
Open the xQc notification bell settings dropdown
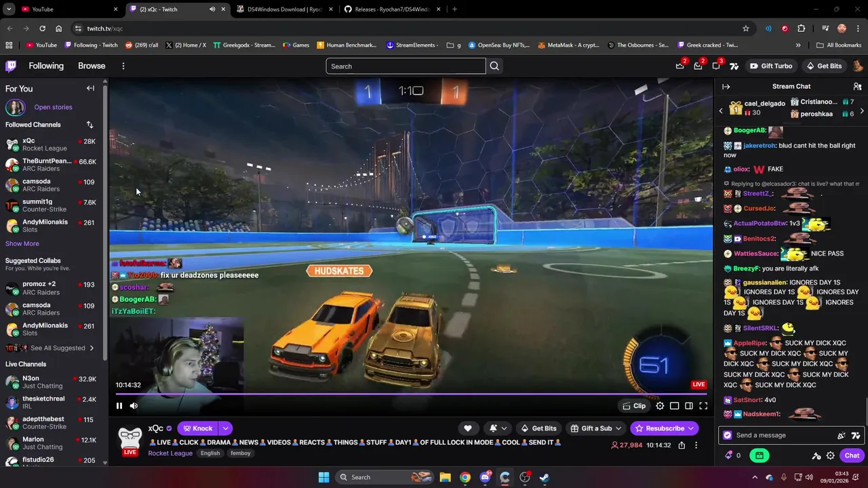pos(498,428)
